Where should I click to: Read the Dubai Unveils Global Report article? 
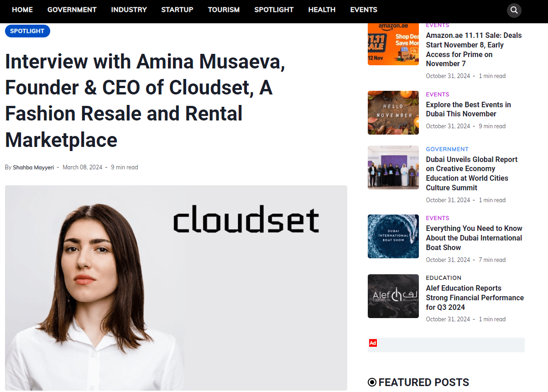tap(471, 173)
